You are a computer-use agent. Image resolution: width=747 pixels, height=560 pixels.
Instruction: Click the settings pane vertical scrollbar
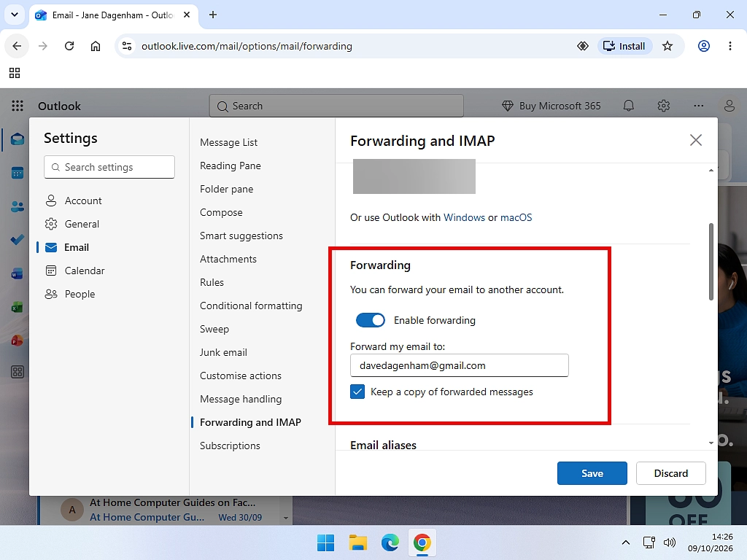(x=711, y=262)
